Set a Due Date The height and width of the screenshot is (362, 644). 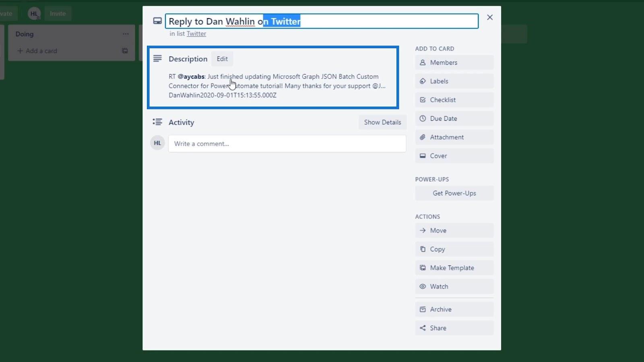[454, 119]
